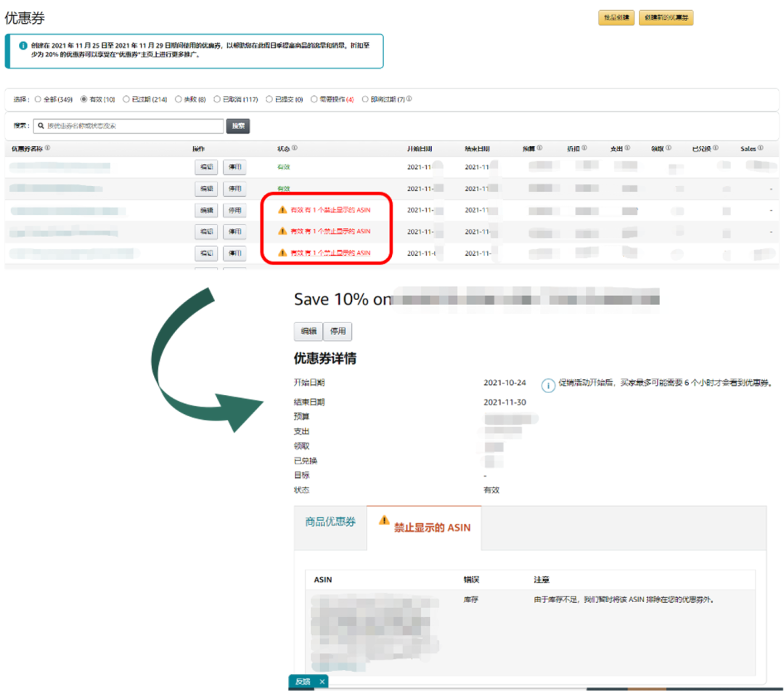This screenshot has width=784, height=693.
Task: Click the info icon next to Sales column
Action: [761, 147]
